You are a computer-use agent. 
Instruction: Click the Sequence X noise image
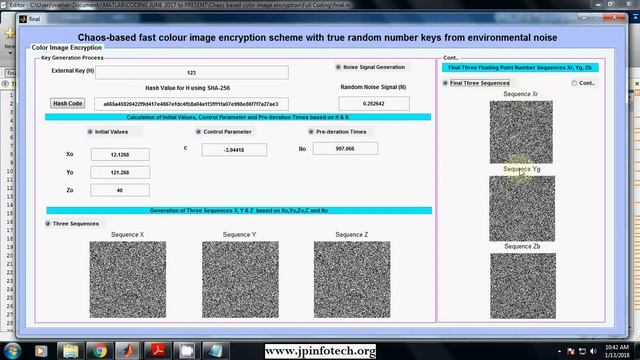click(x=128, y=280)
